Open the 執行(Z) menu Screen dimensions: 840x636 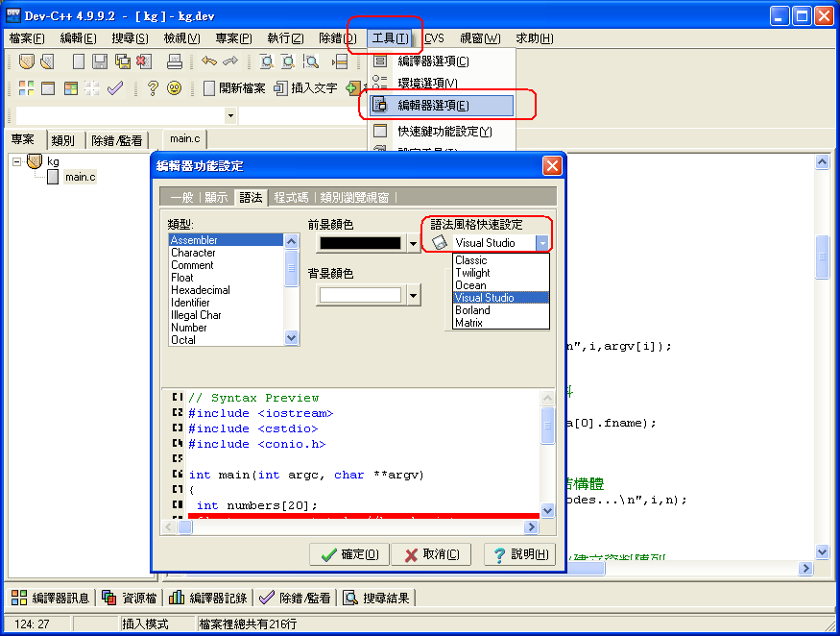[285, 38]
